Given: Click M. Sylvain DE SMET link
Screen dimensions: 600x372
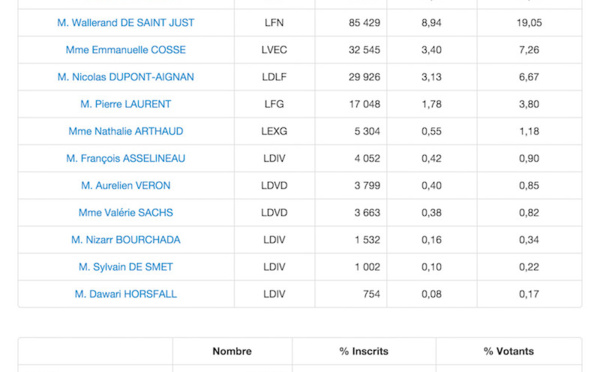Looking at the screenshot, I should [126, 268].
